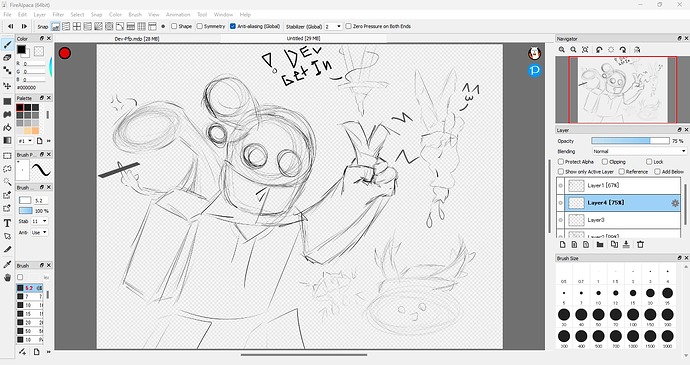Click the black foreground color swatch

pos(21,50)
